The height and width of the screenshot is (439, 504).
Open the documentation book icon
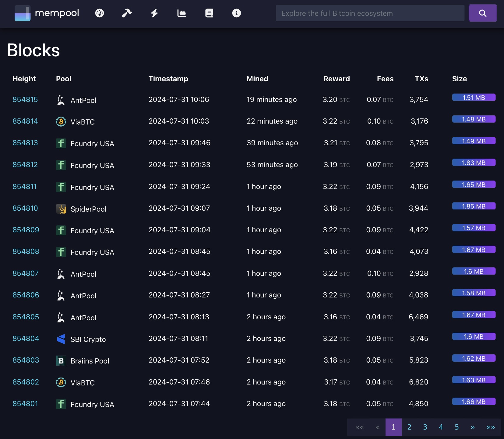click(x=209, y=13)
